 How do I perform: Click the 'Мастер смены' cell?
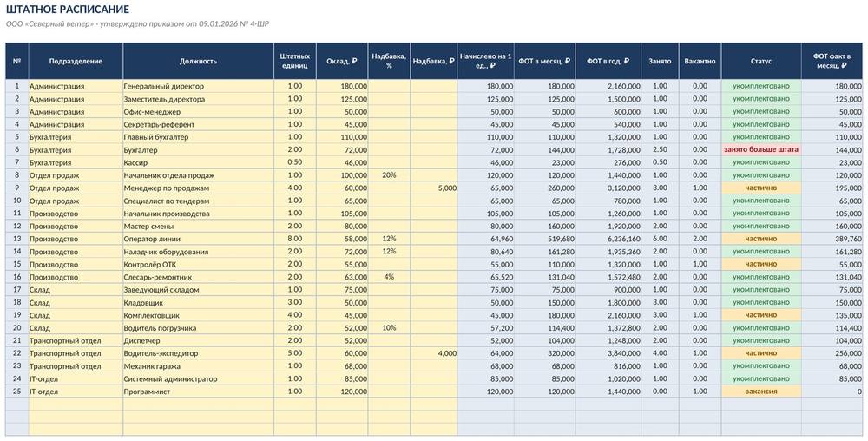click(198, 227)
